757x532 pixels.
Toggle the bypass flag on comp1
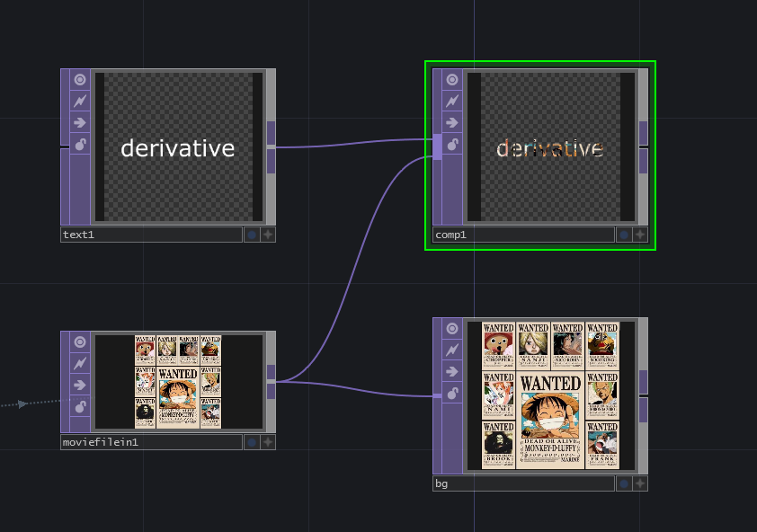[450, 101]
